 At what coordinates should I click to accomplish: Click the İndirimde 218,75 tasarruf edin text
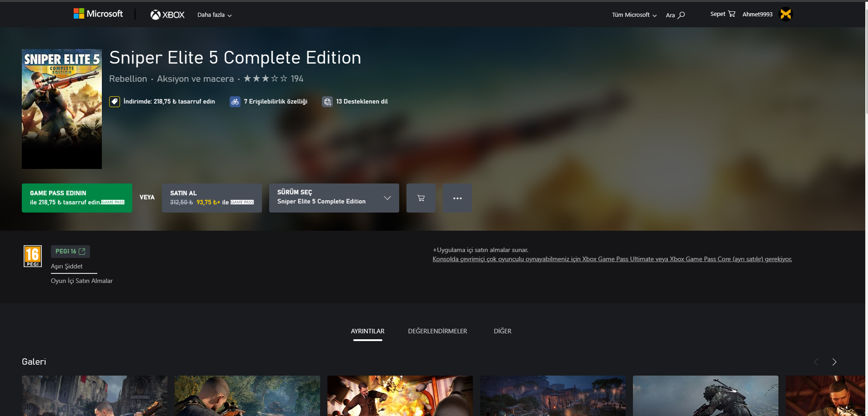click(x=169, y=102)
